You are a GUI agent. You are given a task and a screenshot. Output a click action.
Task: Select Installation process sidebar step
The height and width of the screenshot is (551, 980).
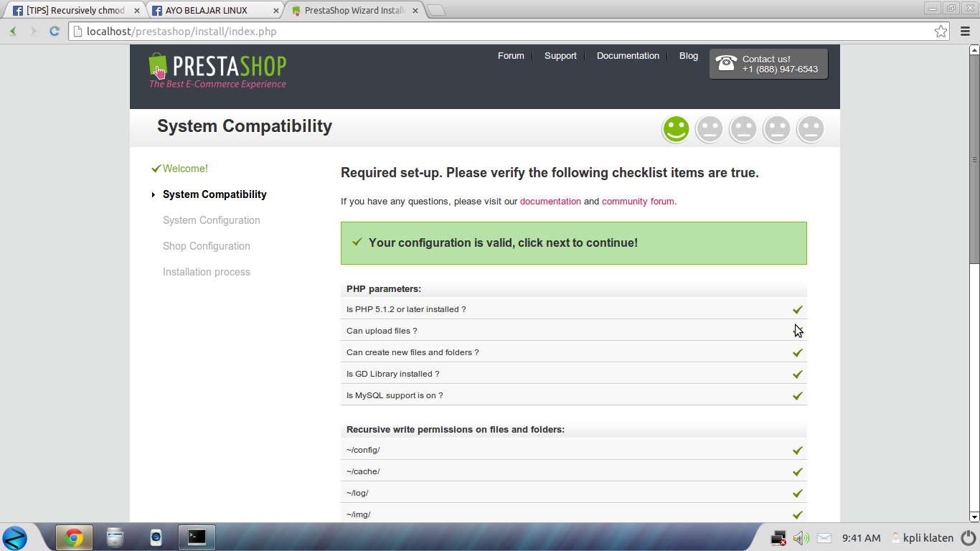coord(207,272)
